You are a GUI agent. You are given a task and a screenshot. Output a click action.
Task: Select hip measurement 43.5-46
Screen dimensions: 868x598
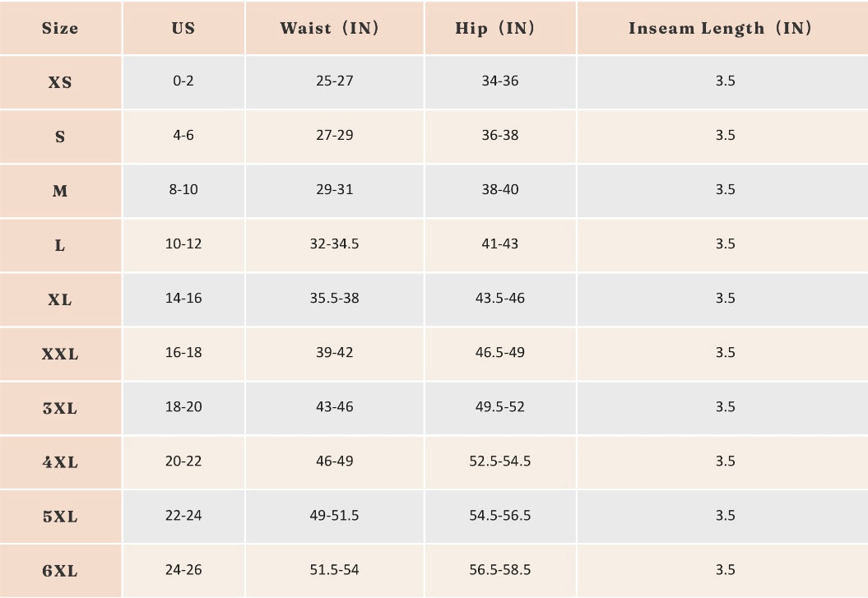coord(500,298)
